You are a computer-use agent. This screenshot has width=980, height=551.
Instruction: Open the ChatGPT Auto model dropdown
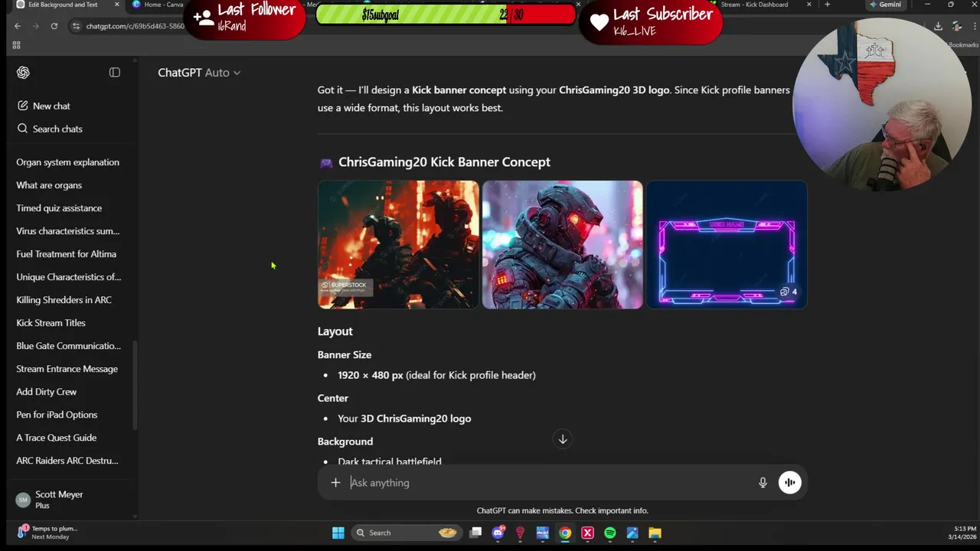[x=199, y=73]
